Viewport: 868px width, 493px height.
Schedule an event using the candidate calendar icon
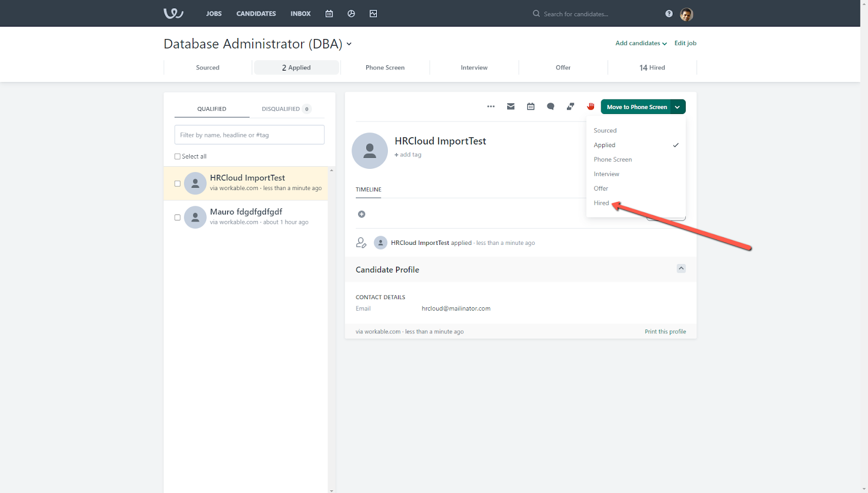coord(531,106)
